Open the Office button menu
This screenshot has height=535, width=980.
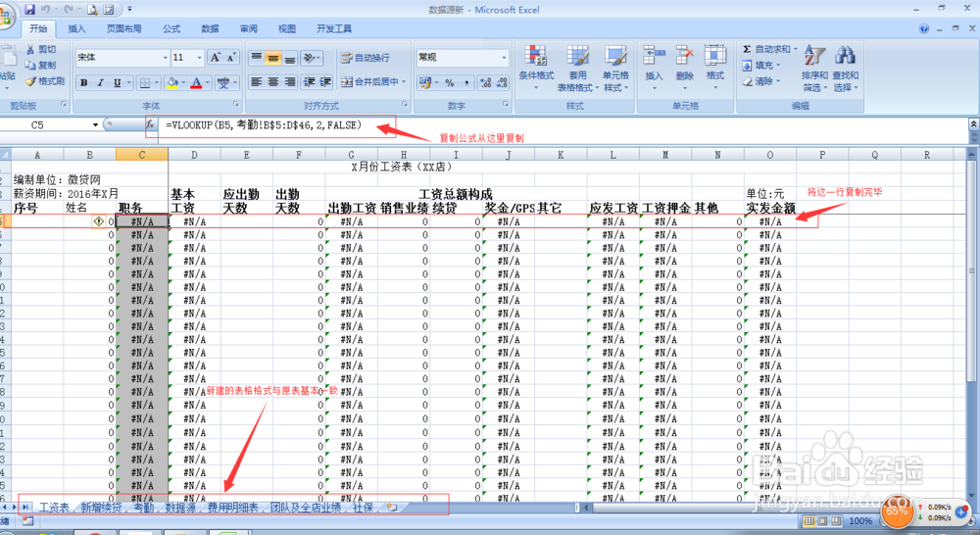tap(5, 16)
